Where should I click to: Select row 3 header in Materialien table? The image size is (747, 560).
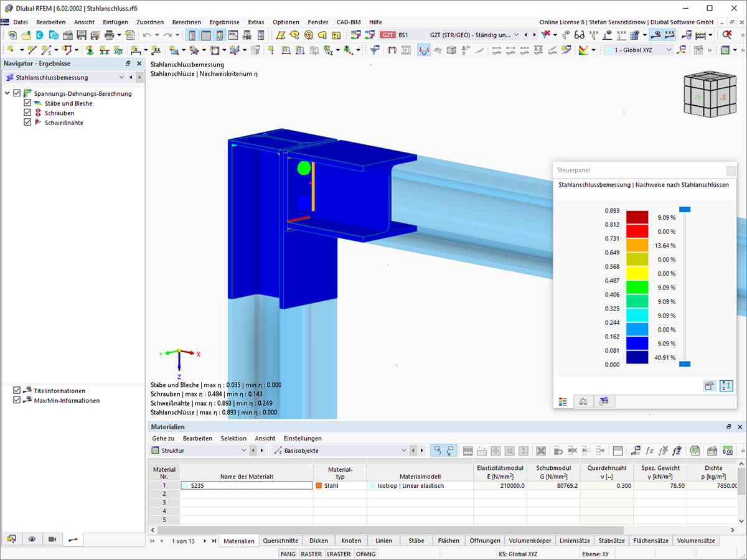164,502
